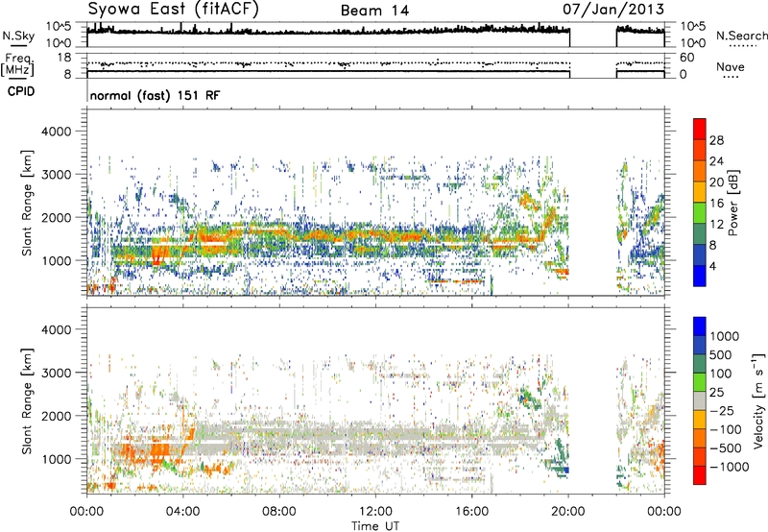Click the "Syowa East (fitACF)" plot title
The width and height of the screenshot is (768, 532).
pos(173,9)
